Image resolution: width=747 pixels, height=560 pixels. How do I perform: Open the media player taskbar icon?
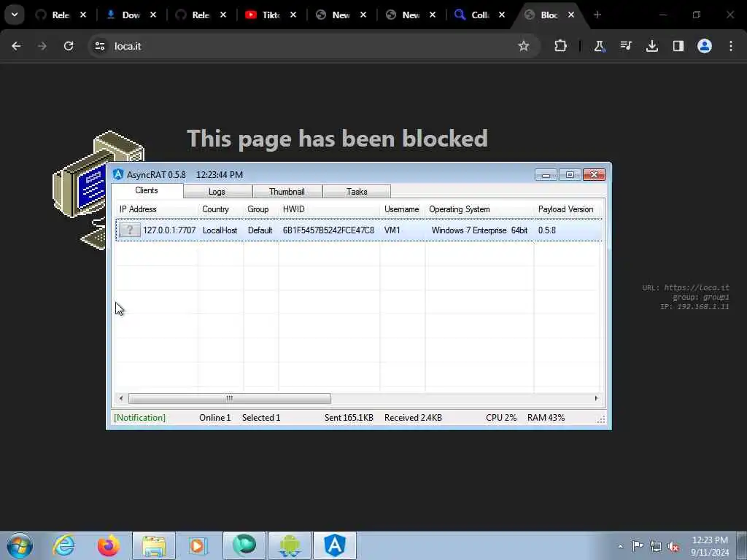(198, 545)
